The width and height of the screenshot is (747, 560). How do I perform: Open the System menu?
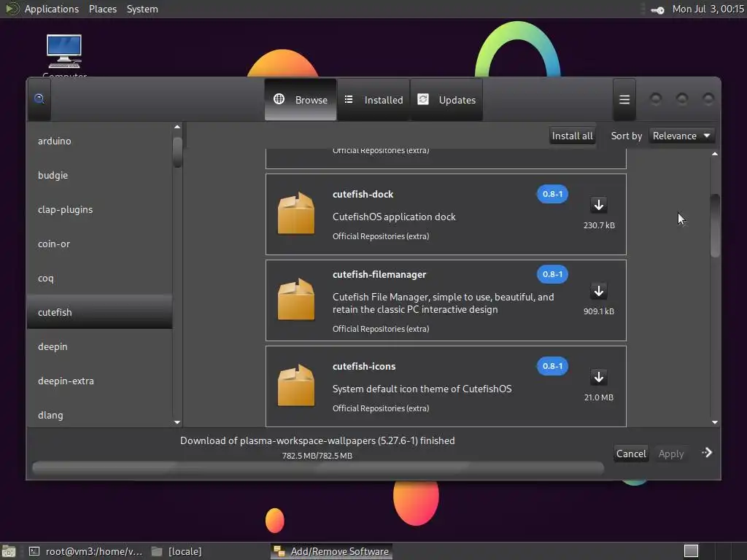pos(142,9)
